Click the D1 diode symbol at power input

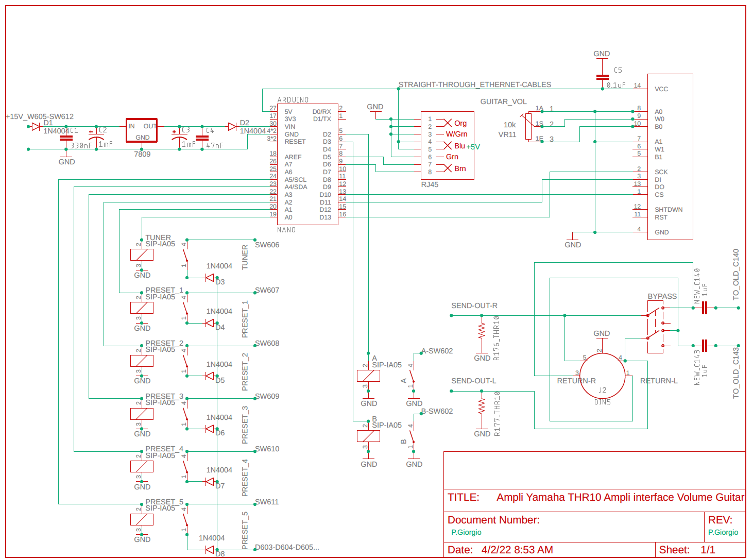pyautogui.click(x=36, y=126)
